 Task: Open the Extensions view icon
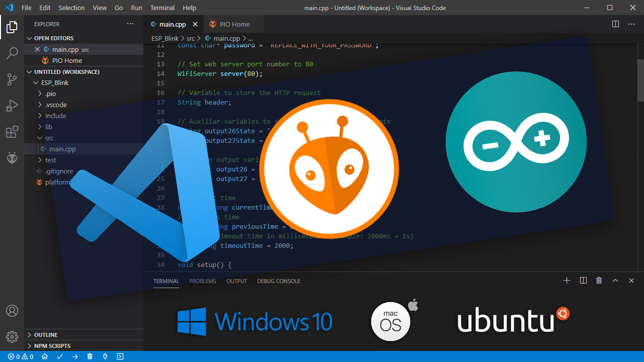[x=12, y=132]
